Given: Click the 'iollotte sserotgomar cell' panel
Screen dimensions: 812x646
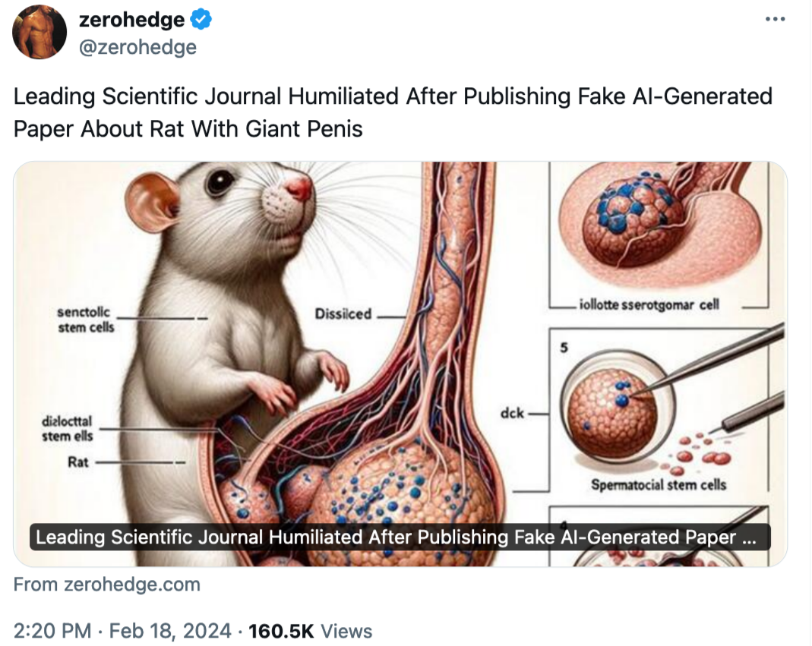Looking at the screenshot, I should tap(659, 235).
